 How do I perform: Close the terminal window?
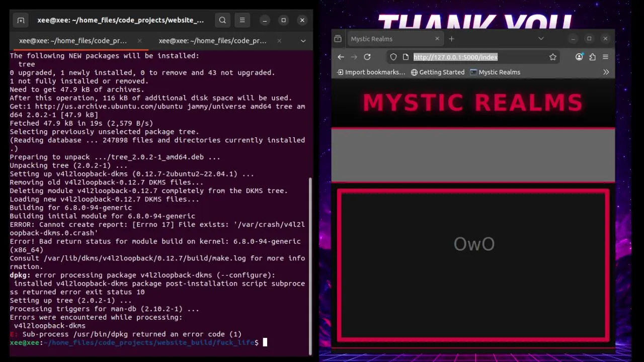pos(302,20)
